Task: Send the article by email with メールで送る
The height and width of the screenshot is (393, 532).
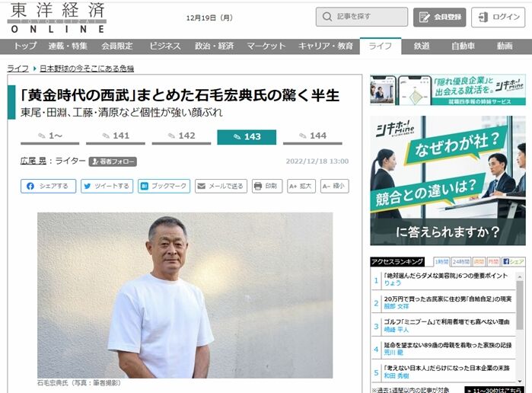Action: click(x=221, y=186)
